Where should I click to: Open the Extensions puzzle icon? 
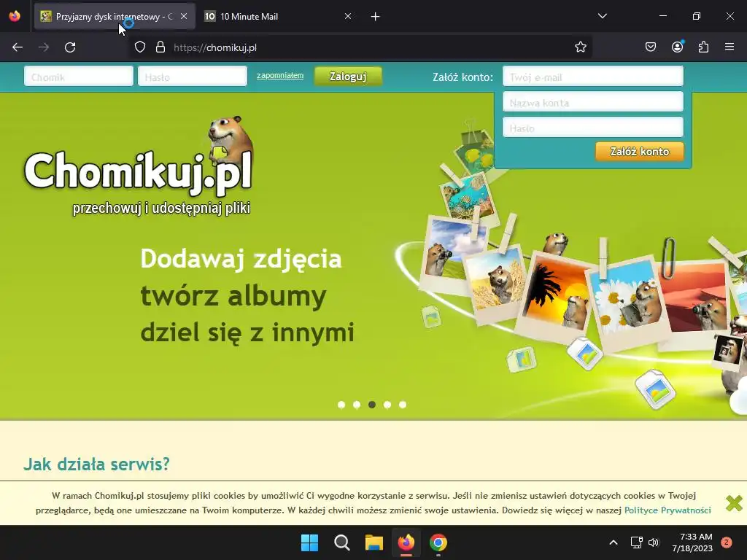703,47
